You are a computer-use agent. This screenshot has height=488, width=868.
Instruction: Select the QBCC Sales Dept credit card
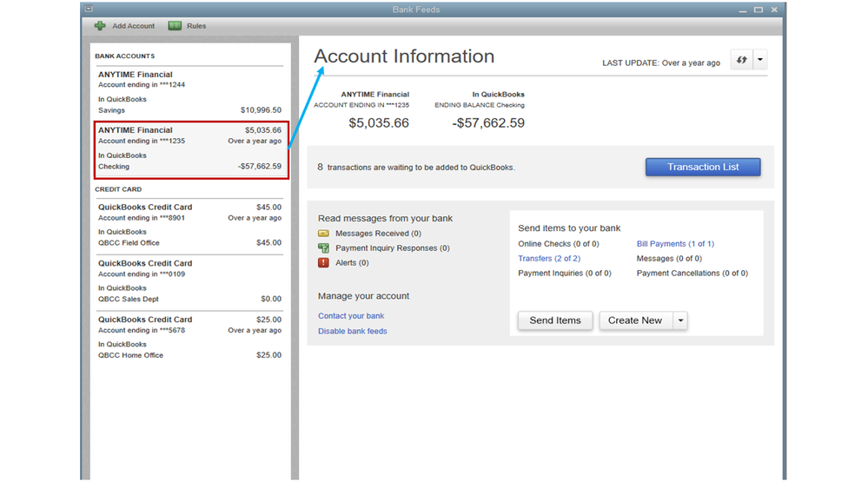tap(189, 280)
